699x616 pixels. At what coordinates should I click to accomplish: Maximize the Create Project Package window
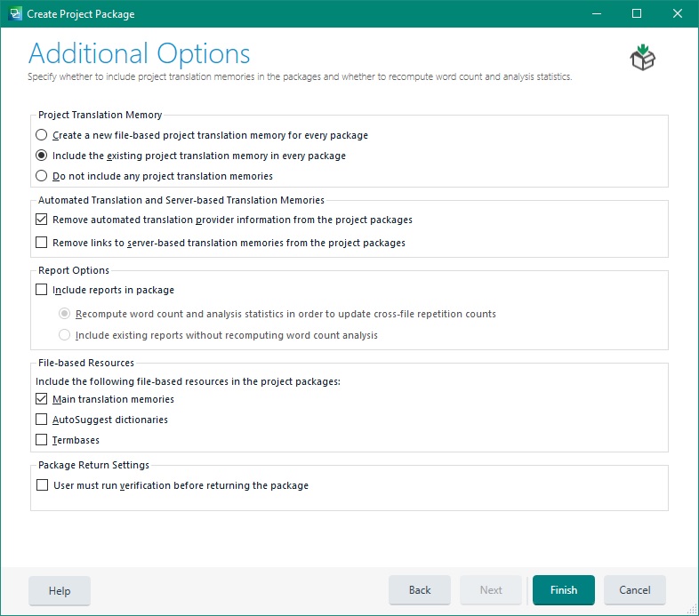tap(637, 14)
